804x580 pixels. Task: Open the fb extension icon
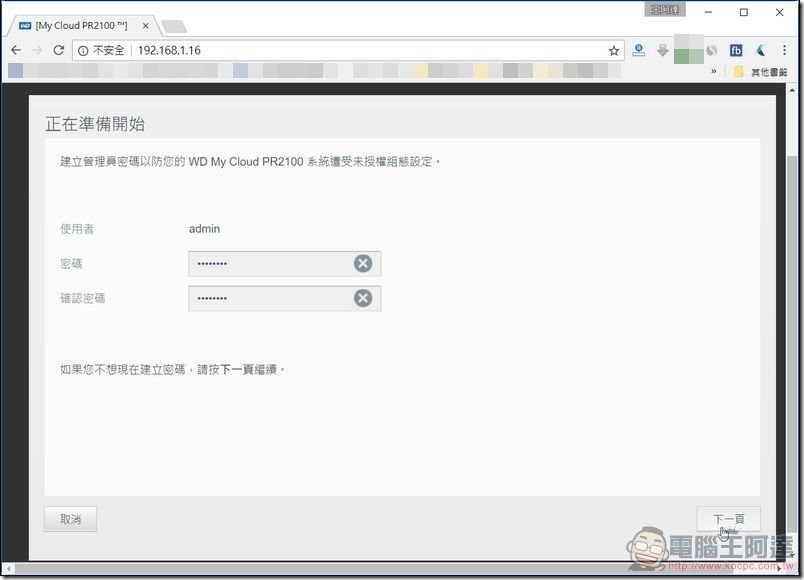[x=736, y=50]
